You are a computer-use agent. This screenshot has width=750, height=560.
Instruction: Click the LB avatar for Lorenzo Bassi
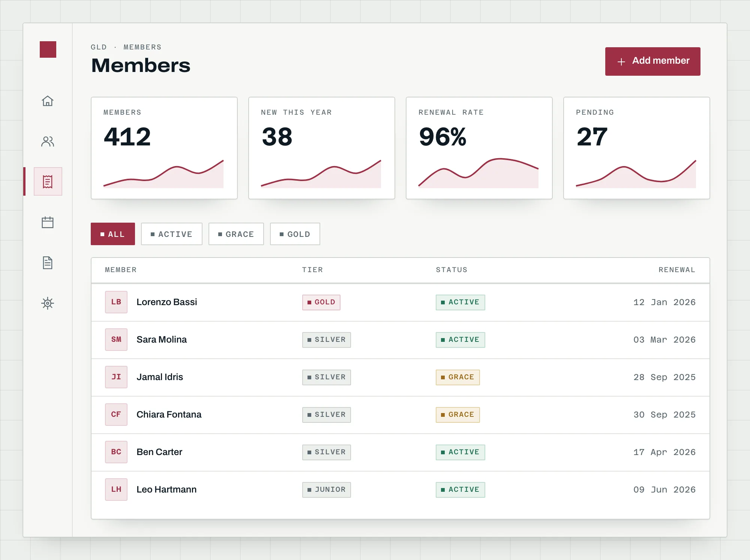click(x=116, y=302)
